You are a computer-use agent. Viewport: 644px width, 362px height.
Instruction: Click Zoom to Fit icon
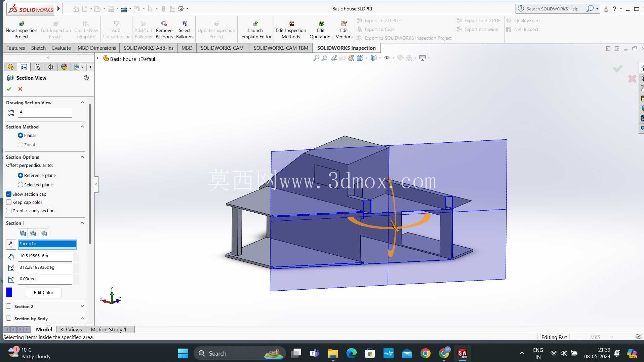click(316, 58)
